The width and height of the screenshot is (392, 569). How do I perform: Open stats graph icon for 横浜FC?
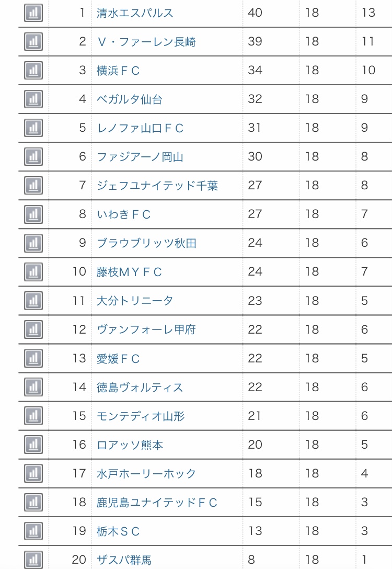[x=33, y=70]
